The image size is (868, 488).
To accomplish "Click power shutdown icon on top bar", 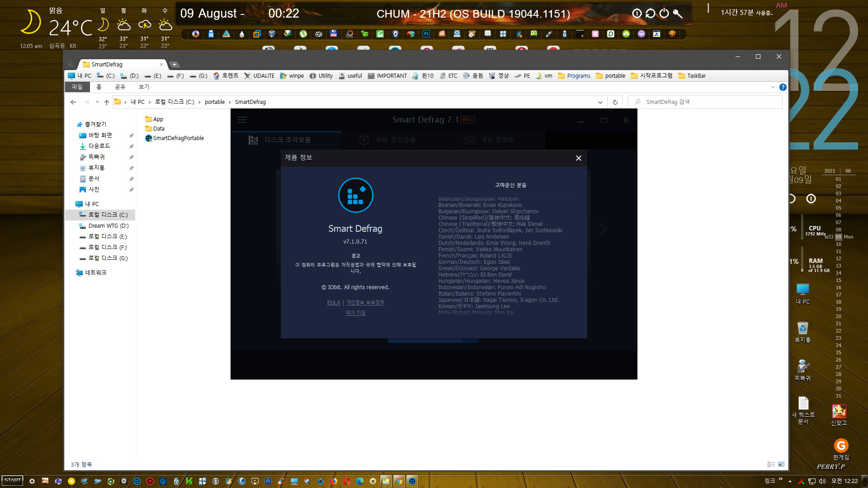I will click(x=664, y=14).
